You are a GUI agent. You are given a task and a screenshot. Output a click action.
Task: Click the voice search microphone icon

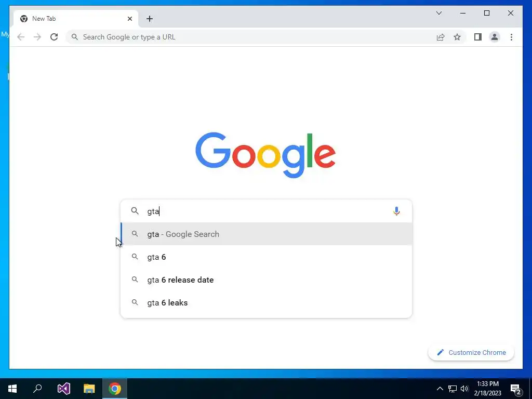coord(396,211)
